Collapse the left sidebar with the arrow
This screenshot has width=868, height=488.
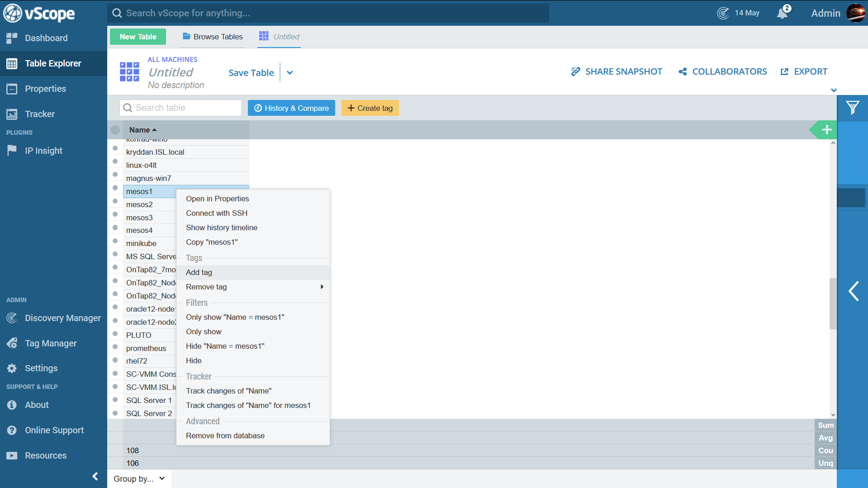tap(95, 476)
